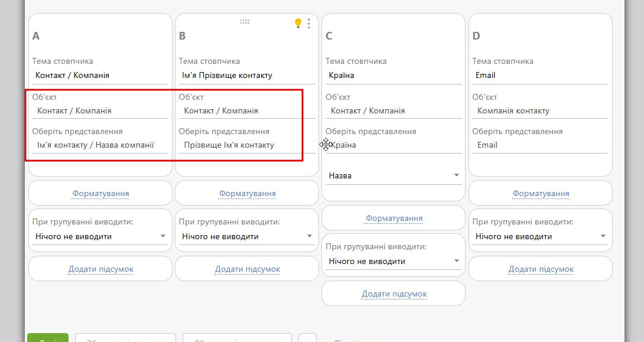644x342 pixels.
Task: Click Додати підсумок link in column D
Action: click(541, 269)
